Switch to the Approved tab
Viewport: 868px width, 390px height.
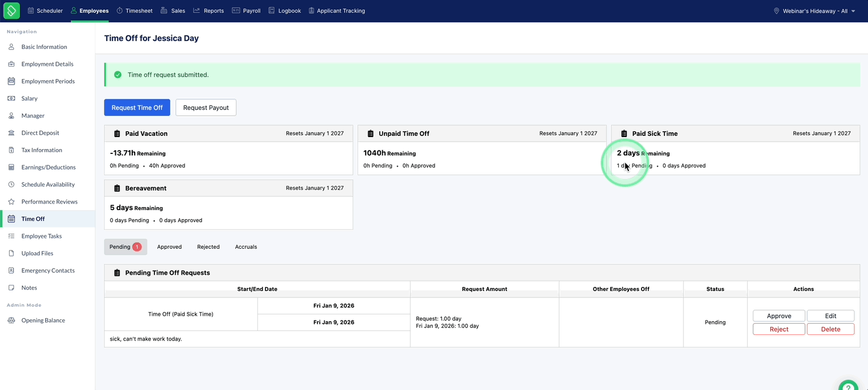tap(170, 247)
